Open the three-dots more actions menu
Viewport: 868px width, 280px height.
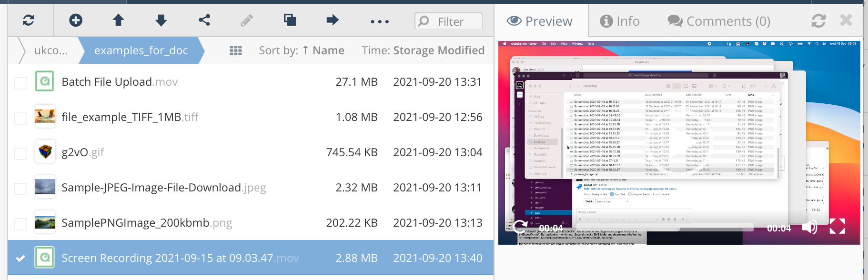click(380, 21)
